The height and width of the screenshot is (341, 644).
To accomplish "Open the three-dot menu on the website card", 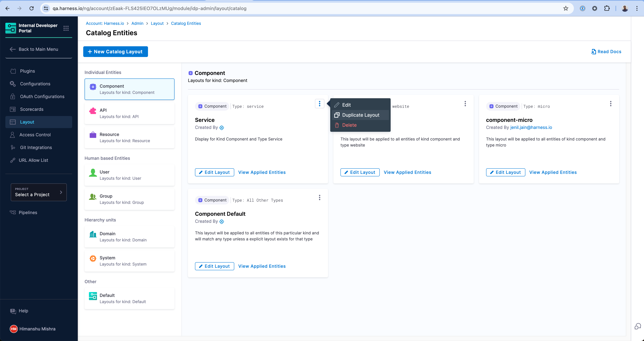I will point(465,104).
